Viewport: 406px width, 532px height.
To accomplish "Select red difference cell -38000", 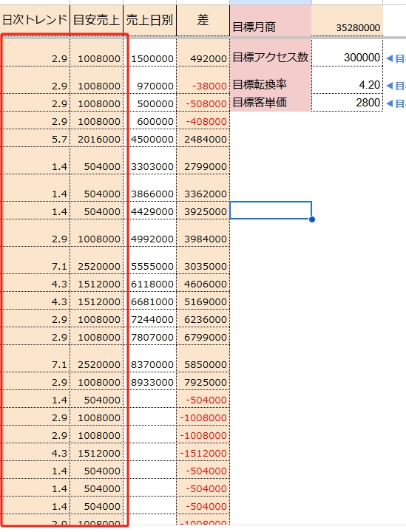I will pos(203,80).
